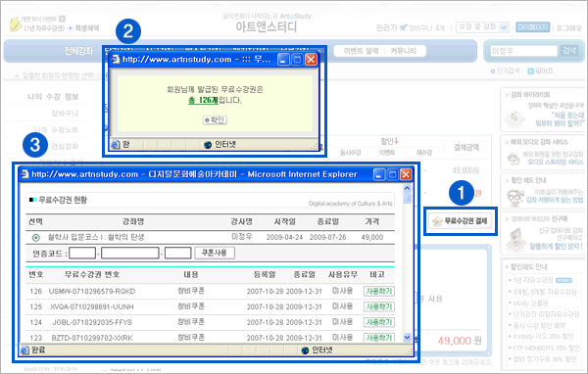This screenshot has height=374, width=588.
Task: Click the 로그아웃 link
Action: click(568, 28)
